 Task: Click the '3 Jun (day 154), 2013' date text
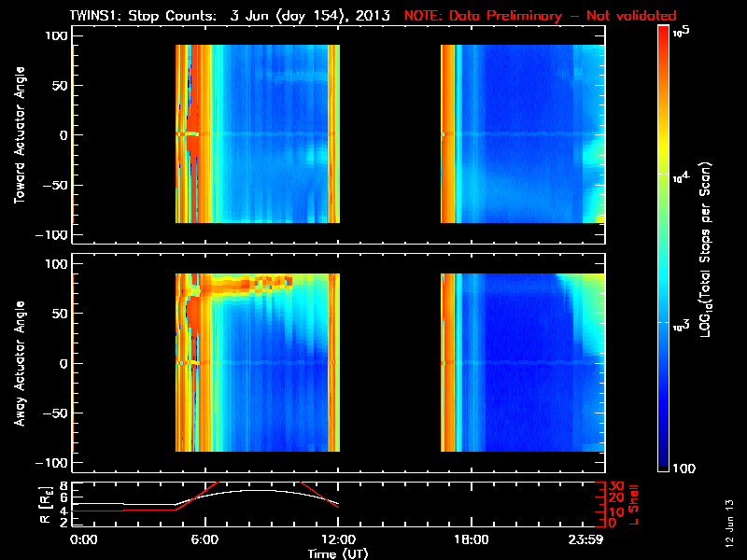[x=310, y=16]
